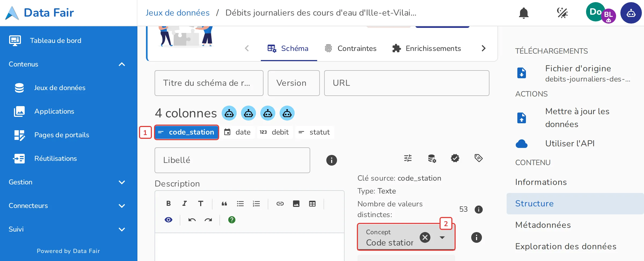
Task: Open the Do account avatar menu
Action: pyautogui.click(x=595, y=12)
